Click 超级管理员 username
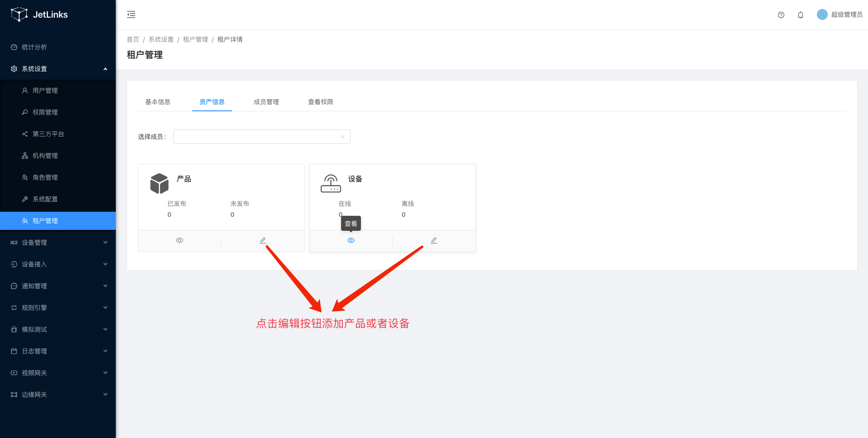Image resolution: width=868 pixels, height=438 pixels. [847, 14]
